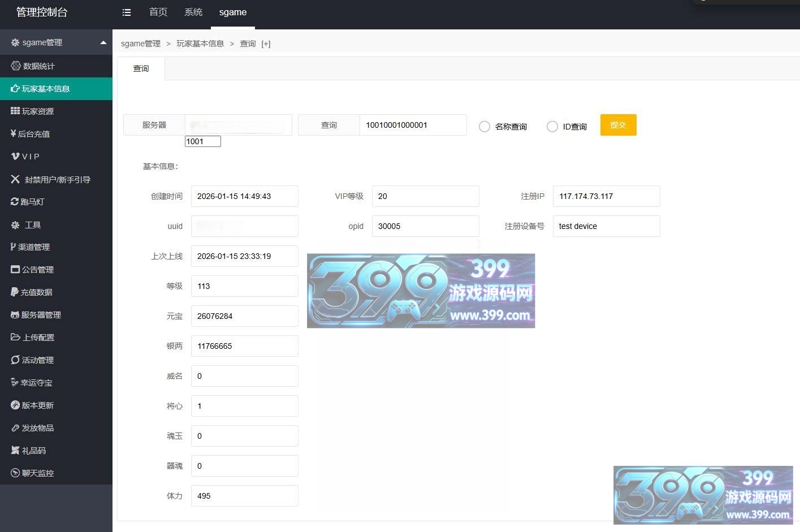Click the 元宝 field showing 26076284
The width and height of the screenshot is (800, 532).
pos(245,316)
